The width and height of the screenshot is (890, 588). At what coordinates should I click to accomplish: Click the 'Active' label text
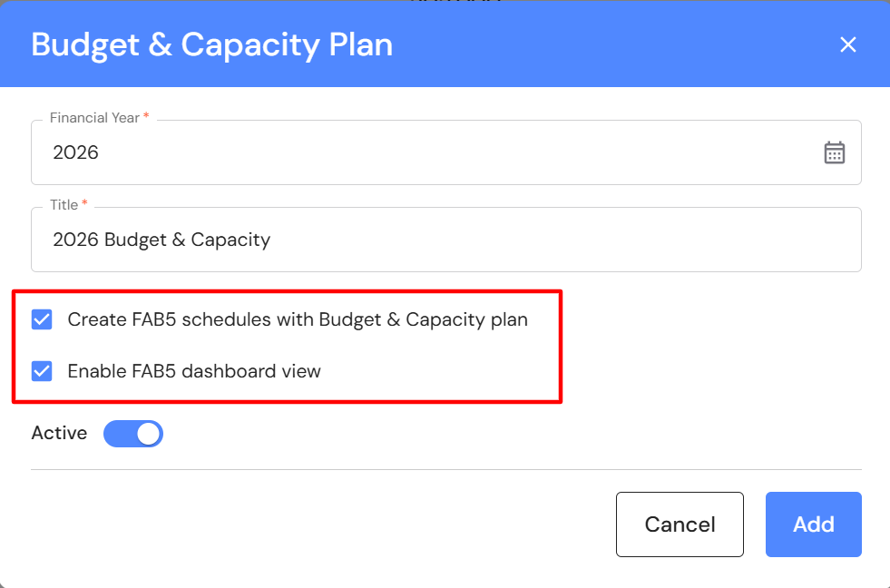59,434
